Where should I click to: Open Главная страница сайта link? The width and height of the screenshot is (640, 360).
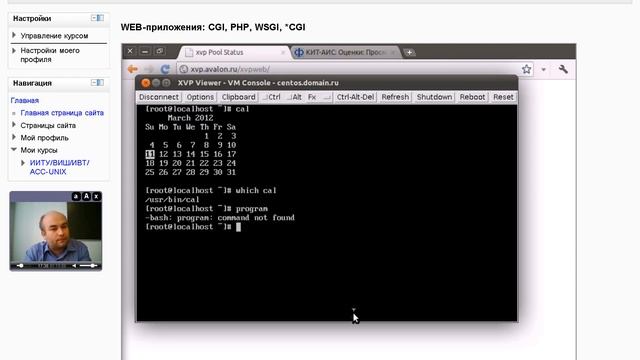pos(62,113)
